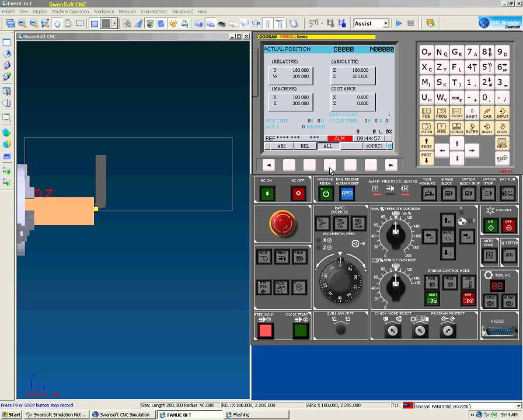Click the RESET key on keypad
The width and height of the screenshot is (523, 420).
pyautogui.click(x=502, y=158)
